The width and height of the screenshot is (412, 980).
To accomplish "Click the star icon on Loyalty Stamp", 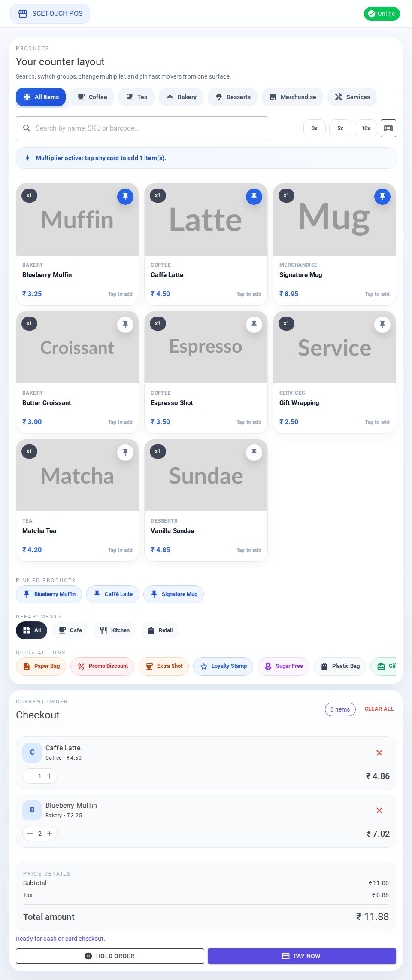I will [203, 666].
